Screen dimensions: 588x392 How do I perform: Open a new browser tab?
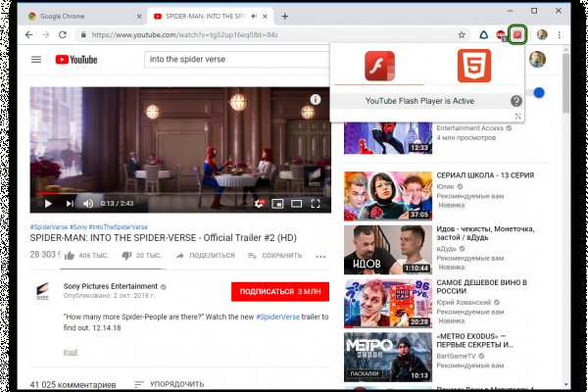click(x=285, y=17)
